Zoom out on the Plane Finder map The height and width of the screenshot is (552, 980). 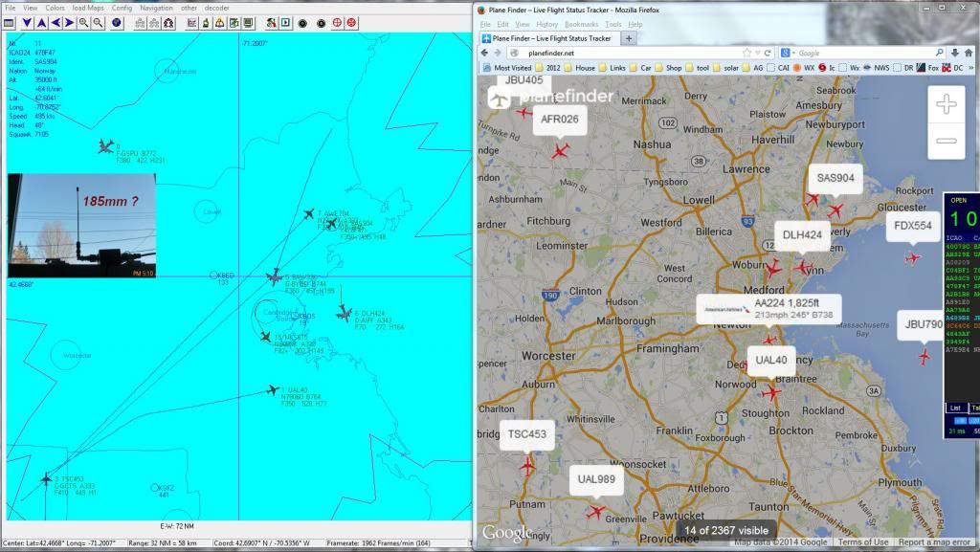pos(947,142)
